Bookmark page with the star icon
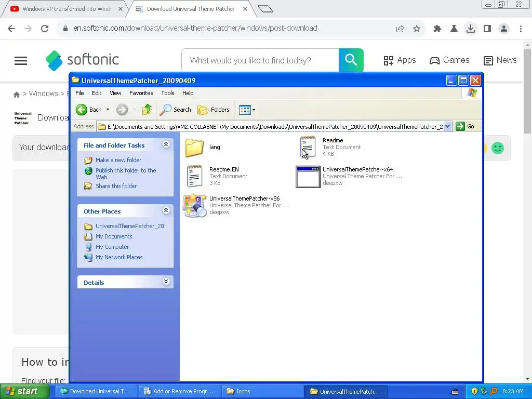The height and width of the screenshot is (399, 532). 417,29
